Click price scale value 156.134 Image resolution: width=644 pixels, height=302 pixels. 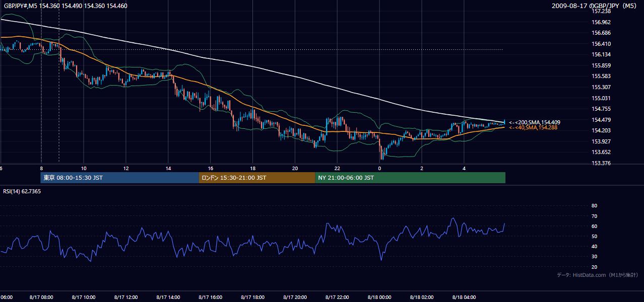point(601,54)
